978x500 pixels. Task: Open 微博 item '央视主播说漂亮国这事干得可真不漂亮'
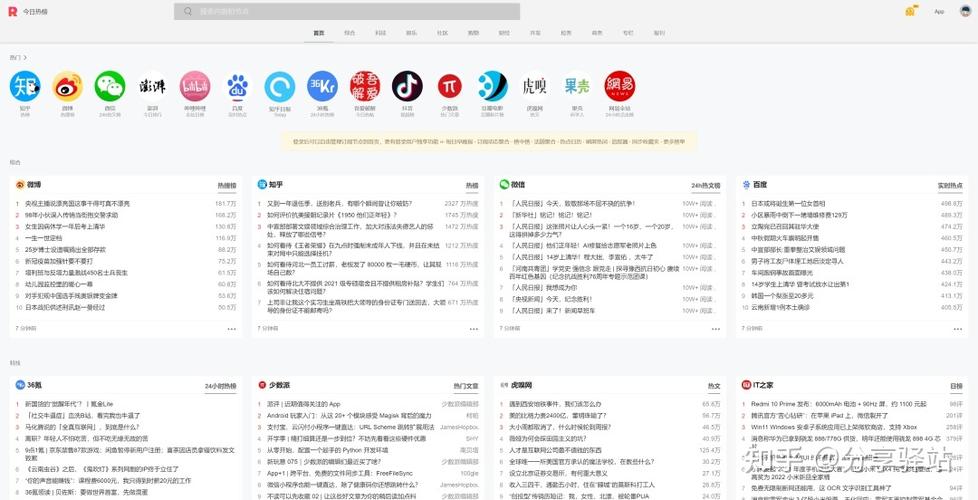click(x=77, y=204)
